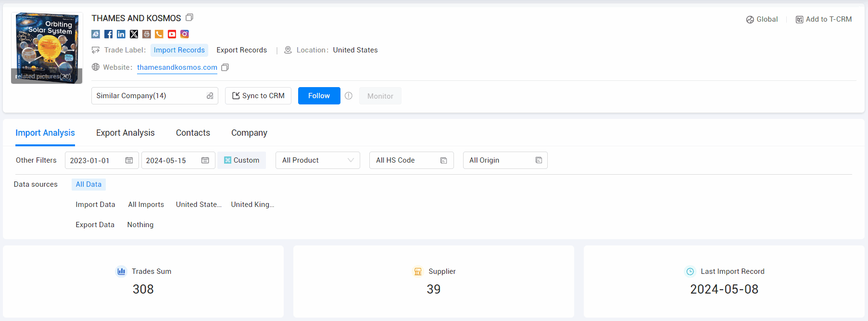Open the company's YouTube channel icon

(172, 34)
